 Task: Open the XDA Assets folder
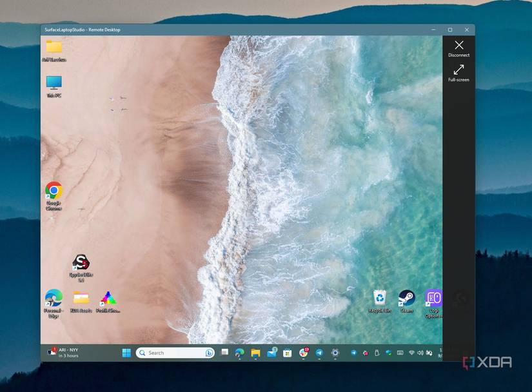81,300
